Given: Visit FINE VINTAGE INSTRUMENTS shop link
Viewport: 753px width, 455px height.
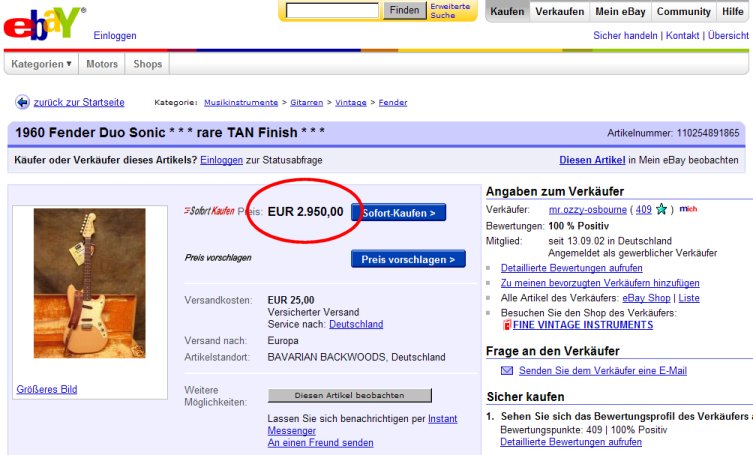Looking at the screenshot, I should point(583,325).
